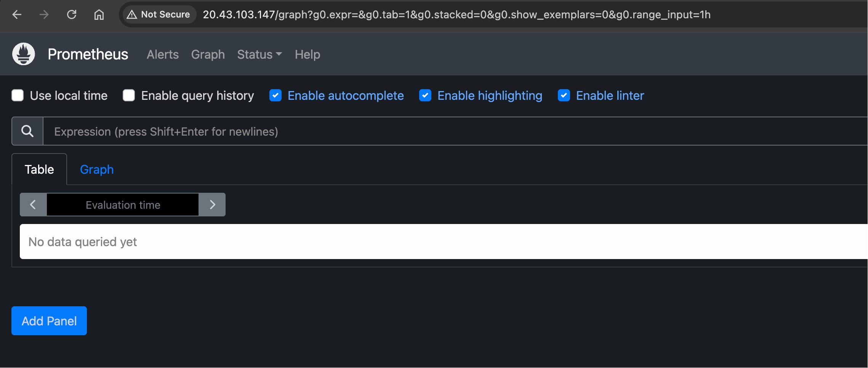Open the Alerts page

click(x=162, y=54)
